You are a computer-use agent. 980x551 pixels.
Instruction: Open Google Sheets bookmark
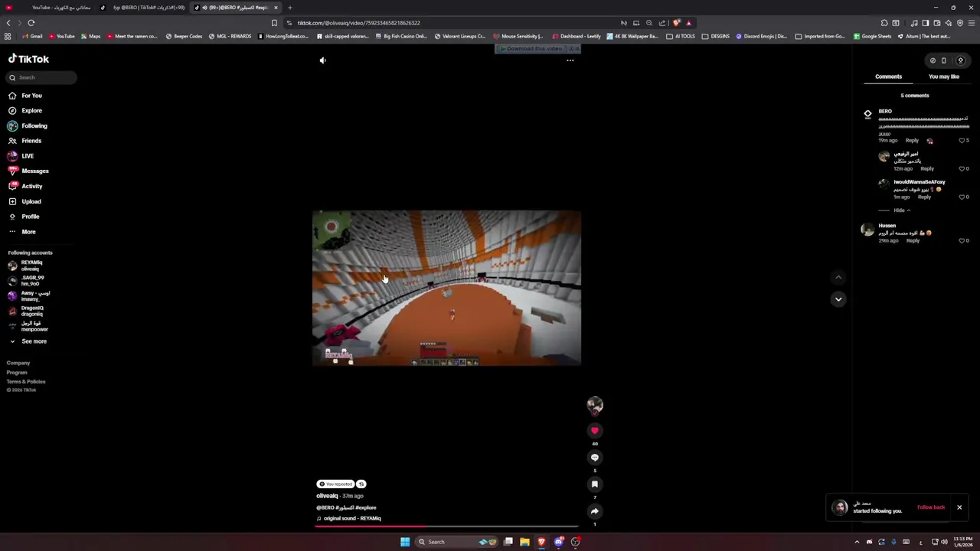[873, 36]
